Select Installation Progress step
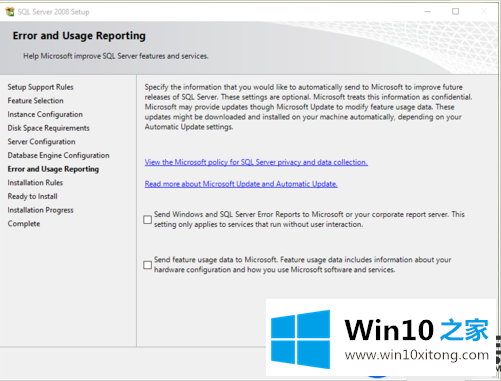The height and width of the screenshot is (381, 501). point(40,210)
